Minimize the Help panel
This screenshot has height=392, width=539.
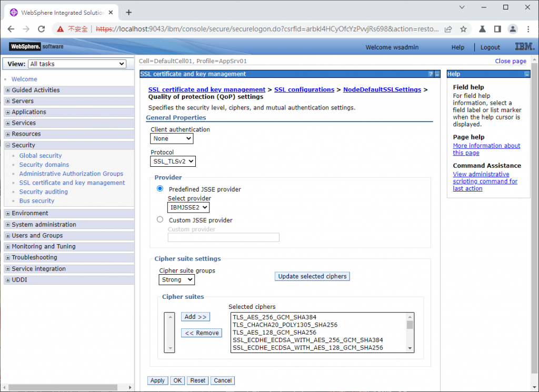[527, 74]
